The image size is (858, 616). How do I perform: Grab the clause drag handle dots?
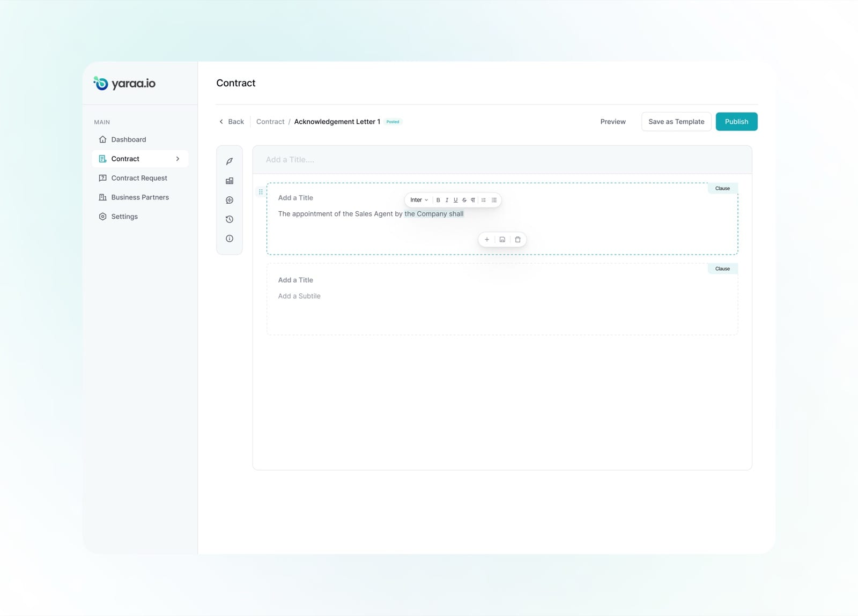(x=261, y=191)
